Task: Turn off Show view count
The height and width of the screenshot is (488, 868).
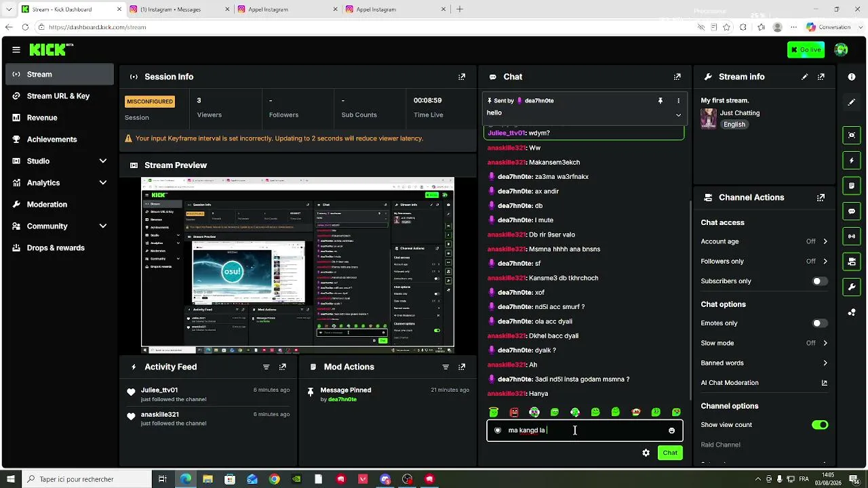Action: [820, 425]
